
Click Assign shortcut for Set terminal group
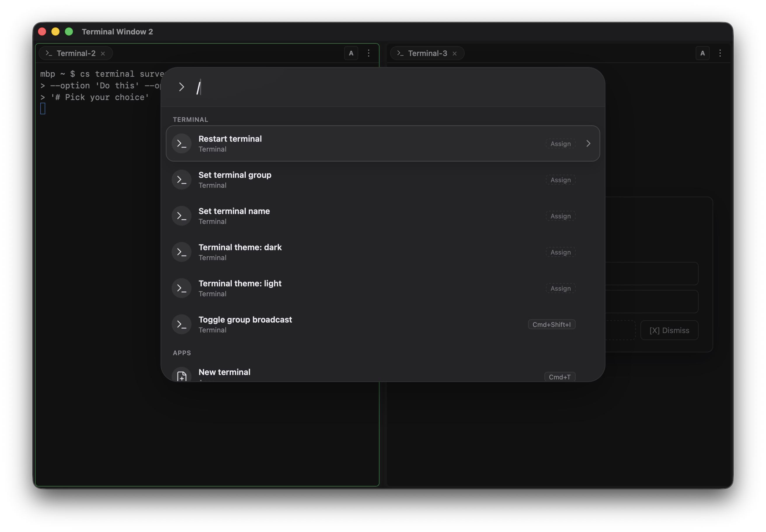(560, 180)
